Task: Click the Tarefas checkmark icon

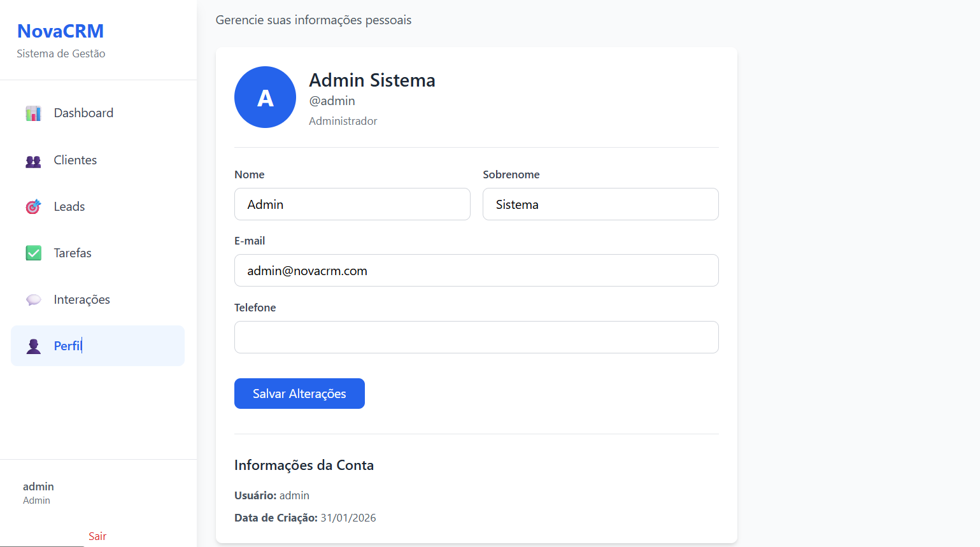Action: pos(33,253)
